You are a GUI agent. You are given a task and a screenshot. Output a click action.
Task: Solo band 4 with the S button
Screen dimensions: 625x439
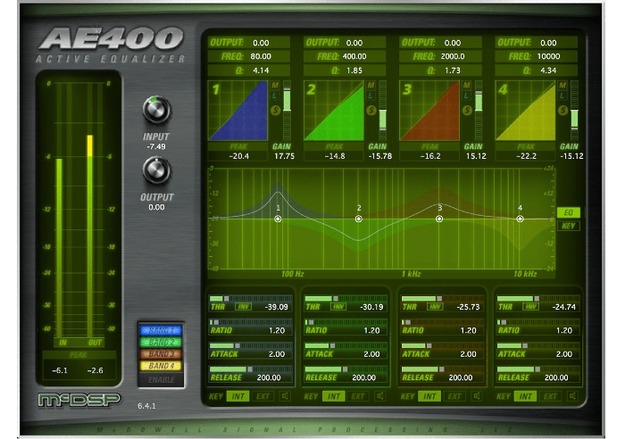click(x=563, y=110)
